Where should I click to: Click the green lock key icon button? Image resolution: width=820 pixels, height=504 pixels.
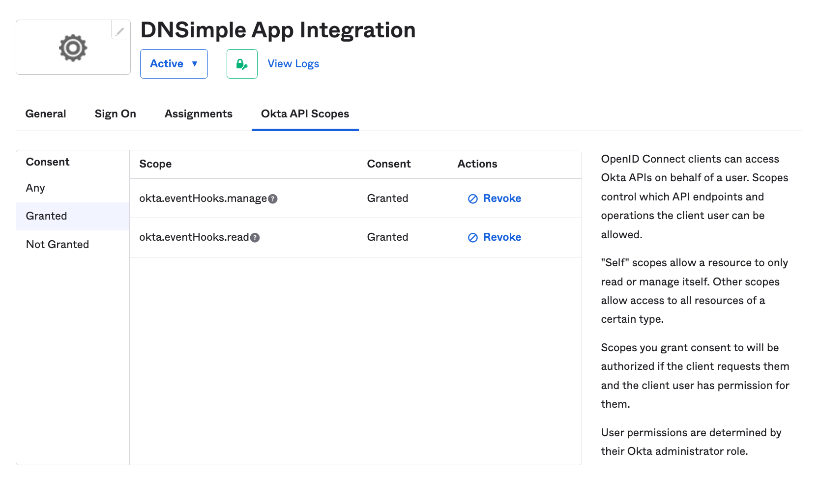pos(242,64)
